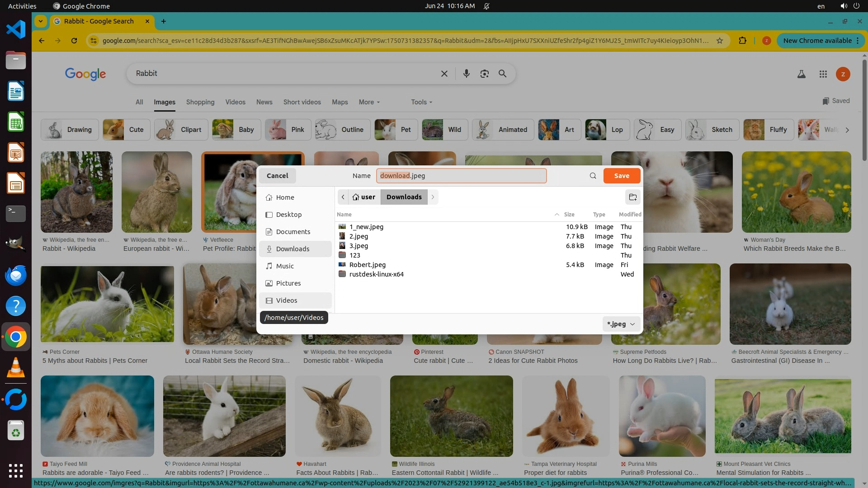The height and width of the screenshot is (488, 868).
Task: Expand the More search options dropdown
Action: click(369, 102)
